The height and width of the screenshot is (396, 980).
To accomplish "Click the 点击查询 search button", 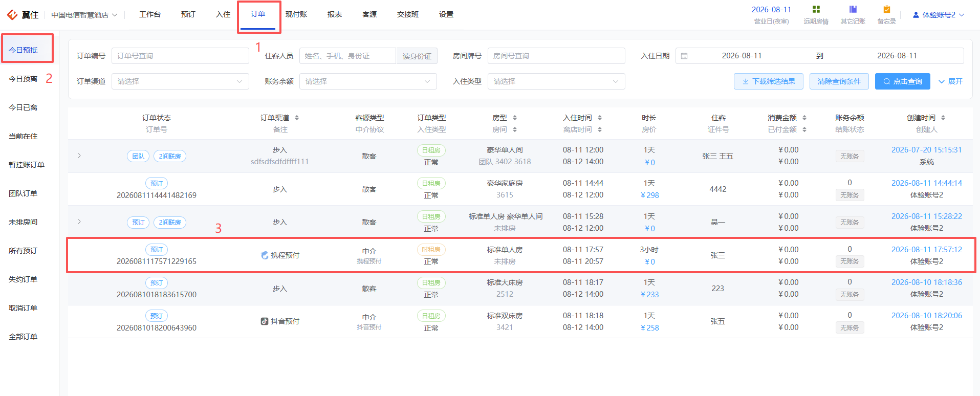I will click(x=903, y=81).
